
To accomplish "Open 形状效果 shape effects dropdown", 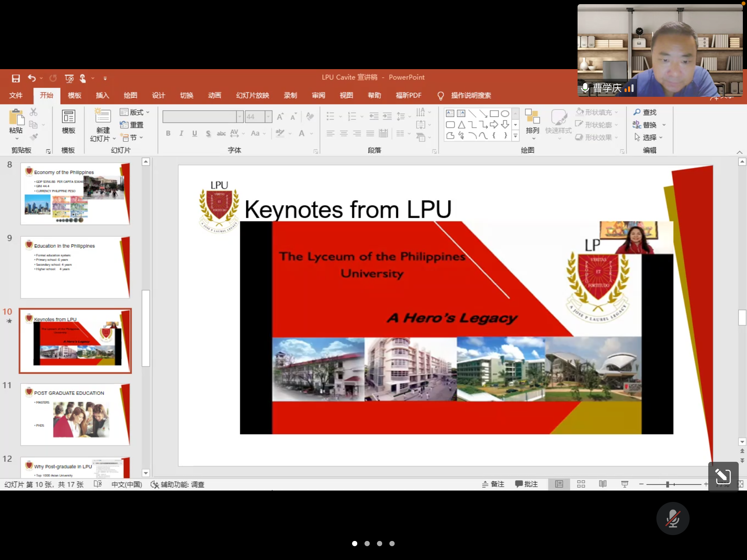I will point(597,137).
